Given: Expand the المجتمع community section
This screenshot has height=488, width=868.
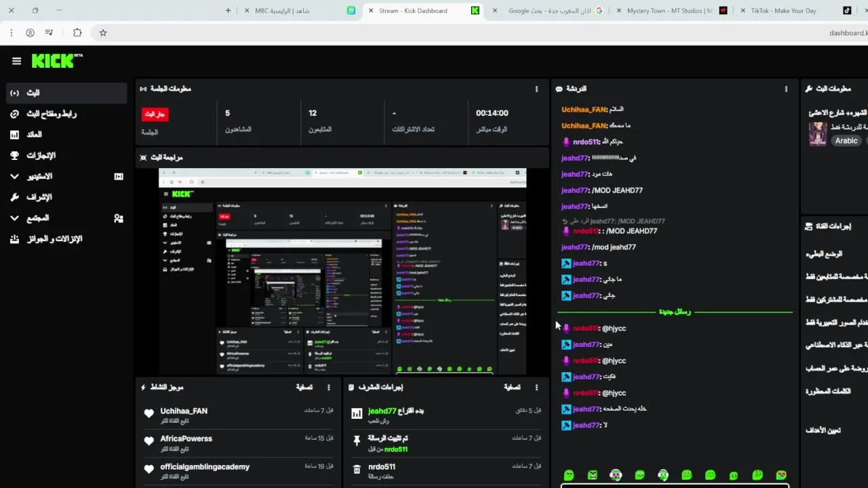Looking at the screenshot, I should point(66,218).
